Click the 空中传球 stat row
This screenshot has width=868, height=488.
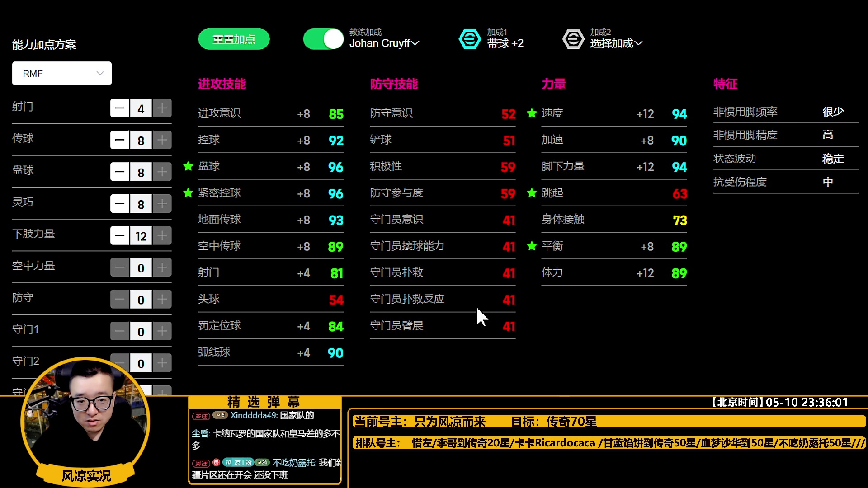[x=270, y=246]
